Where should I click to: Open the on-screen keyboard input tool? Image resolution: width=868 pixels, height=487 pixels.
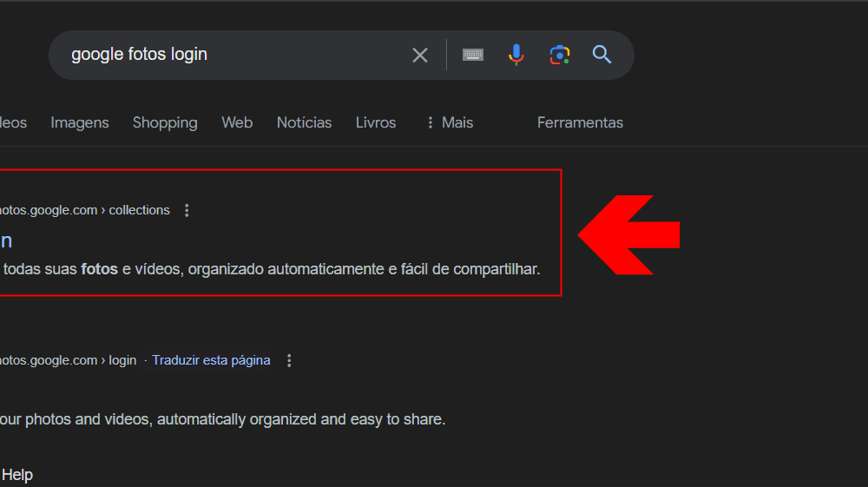(x=472, y=56)
